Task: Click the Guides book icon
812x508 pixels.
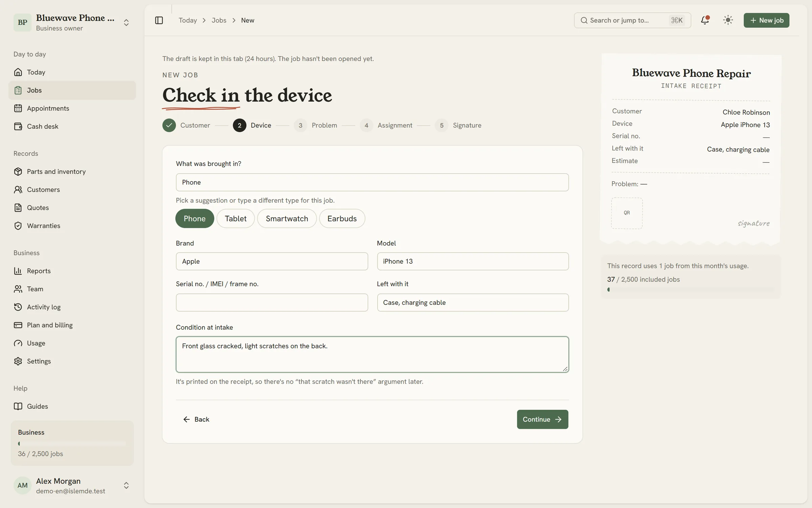Action: [x=18, y=406]
